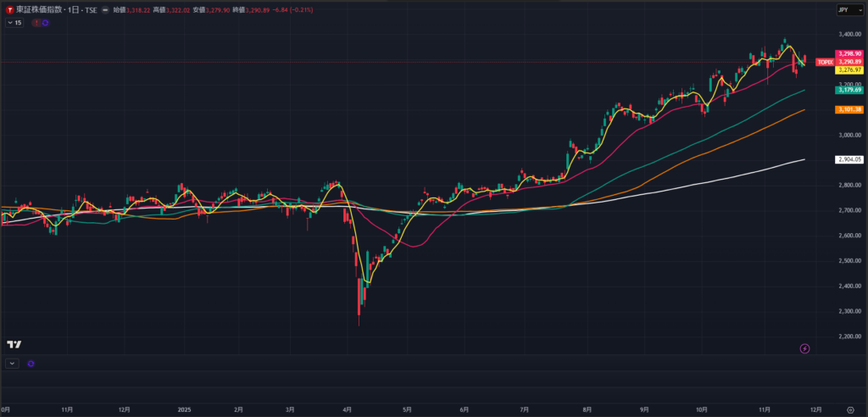Click the TOPIX price line label

824,62
